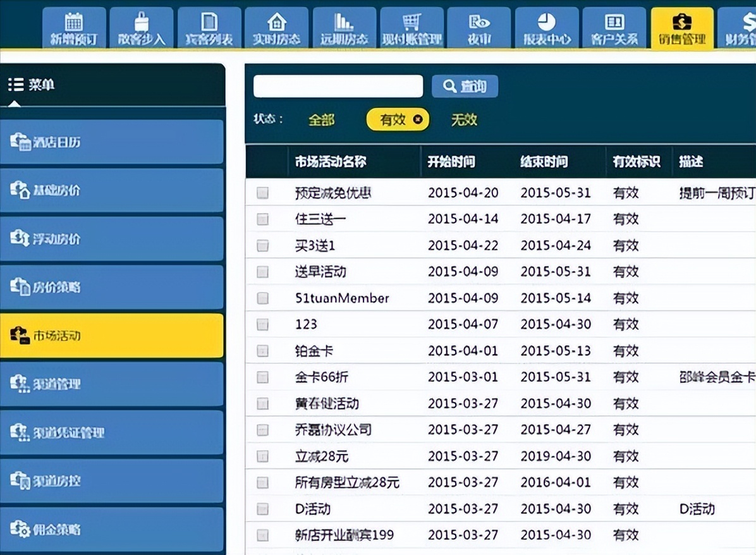Viewport: 756px width, 555px height.
Task: Check the 金卡66折 row checkbox
Action: (263, 377)
